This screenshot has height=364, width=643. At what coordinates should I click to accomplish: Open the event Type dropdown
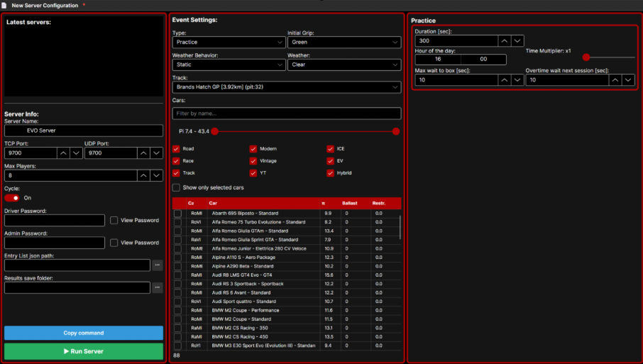(x=229, y=43)
